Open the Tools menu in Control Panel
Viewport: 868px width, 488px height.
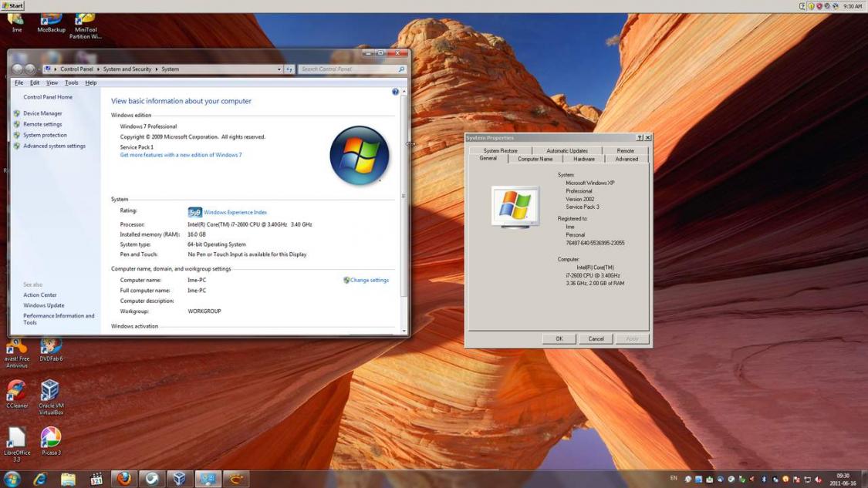point(72,83)
